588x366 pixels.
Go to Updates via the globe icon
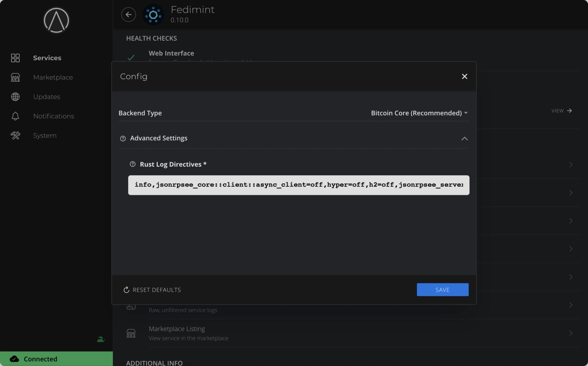15,97
